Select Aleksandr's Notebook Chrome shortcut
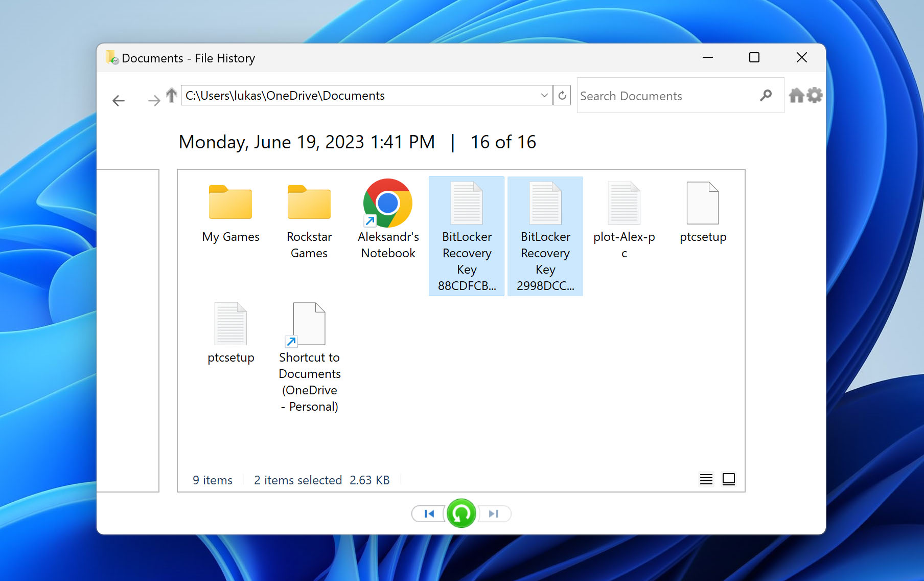The width and height of the screenshot is (924, 581). pyautogui.click(x=388, y=220)
